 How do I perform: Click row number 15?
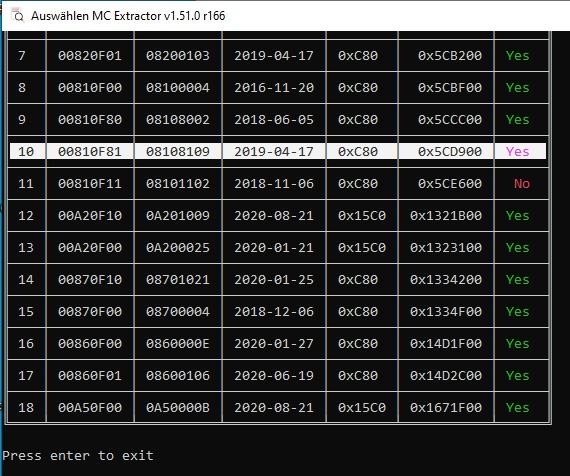tap(26, 312)
